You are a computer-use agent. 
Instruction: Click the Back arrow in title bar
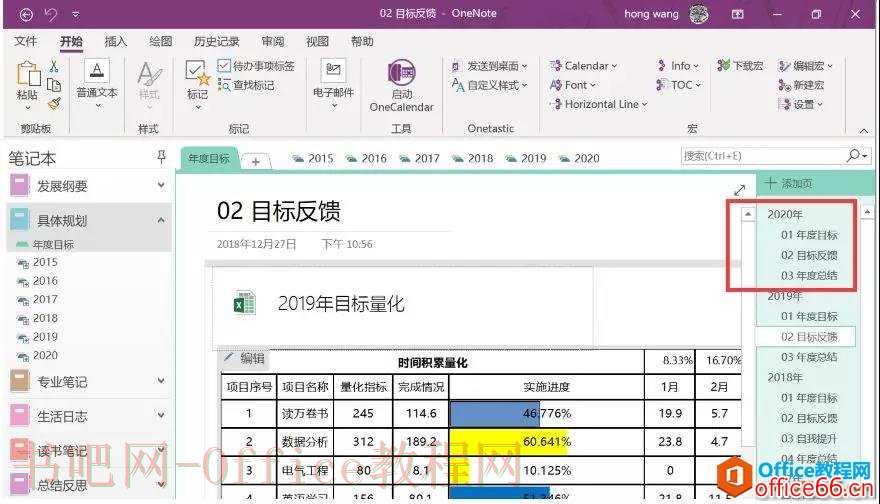[x=26, y=15]
